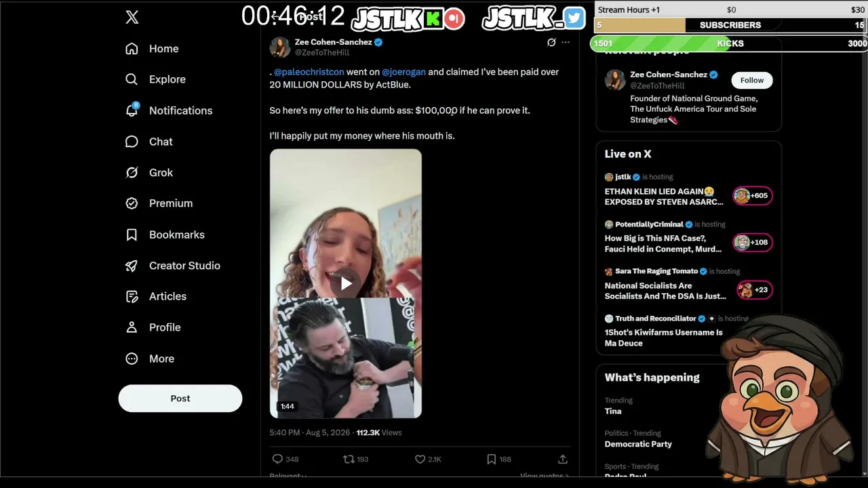Image resolution: width=868 pixels, height=488 pixels.
Task: Click the What's happening heading
Action: click(x=652, y=378)
